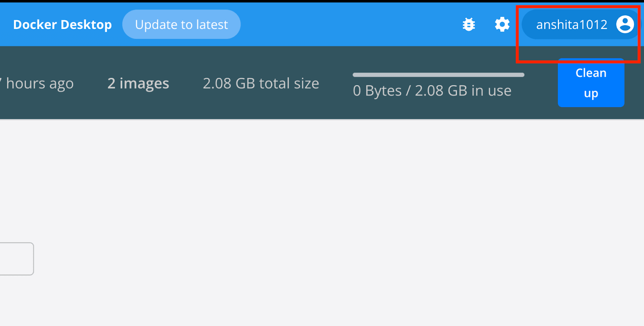Image resolution: width=644 pixels, height=326 pixels.
Task: Click the 0 Bytes in use label
Action: 432,91
